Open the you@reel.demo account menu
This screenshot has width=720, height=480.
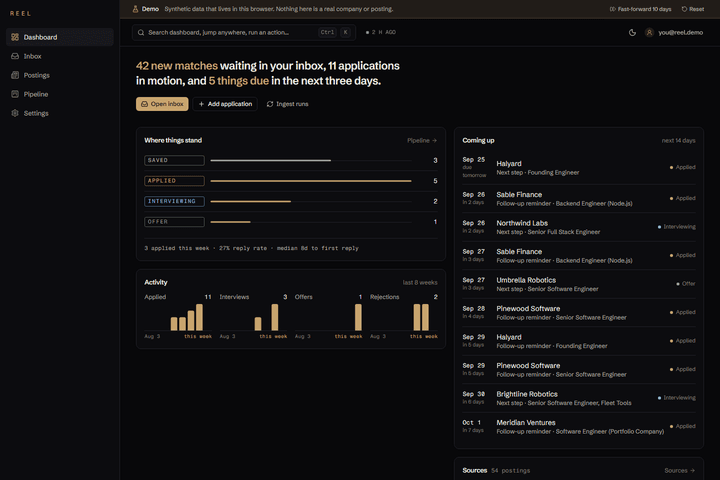point(674,33)
